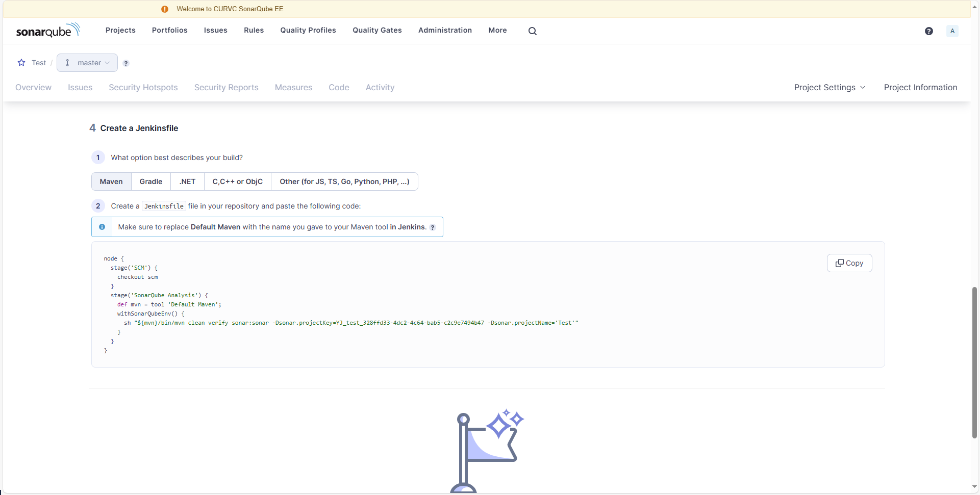Click the info icon in Maven notice
Screen dimensions: 980x495
tap(102, 227)
